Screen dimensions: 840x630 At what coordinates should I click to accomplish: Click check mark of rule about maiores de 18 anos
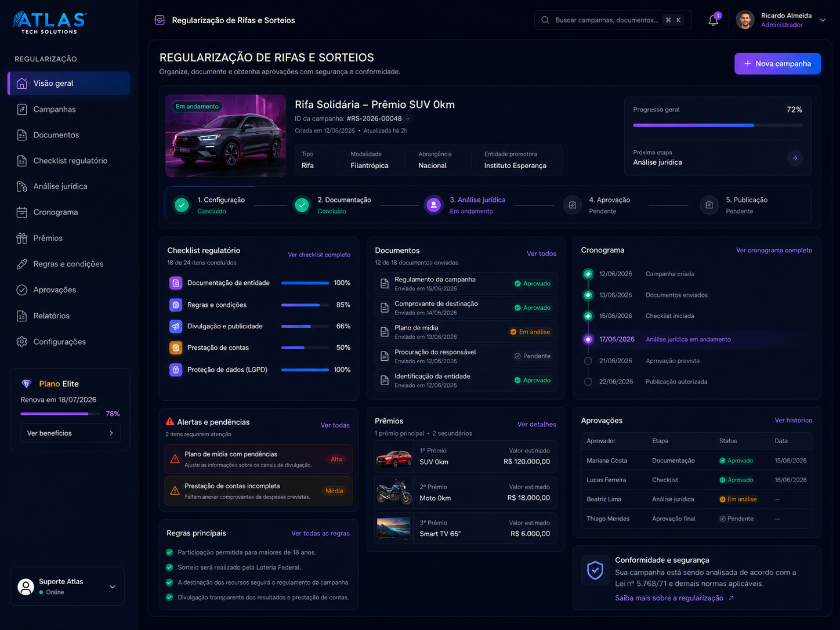point(169,552)
